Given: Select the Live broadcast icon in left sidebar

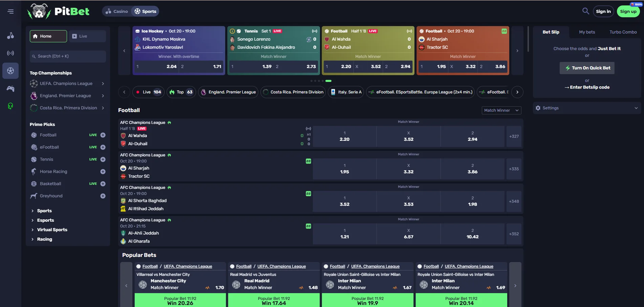Looking at the screenshot, I should click(10, 53).
